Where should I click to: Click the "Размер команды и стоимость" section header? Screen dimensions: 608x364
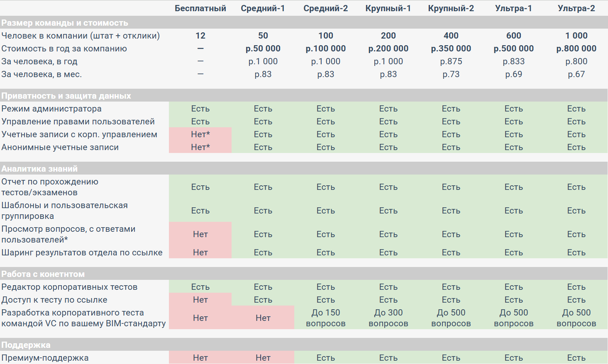pyautogui.click(x=65, y=23)
